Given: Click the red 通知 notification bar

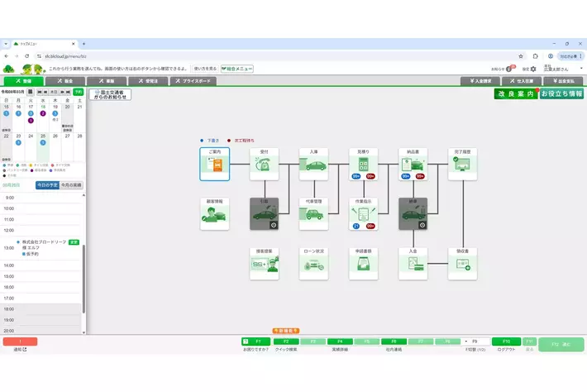Looking at the screenshot, I should click(20, 341).
